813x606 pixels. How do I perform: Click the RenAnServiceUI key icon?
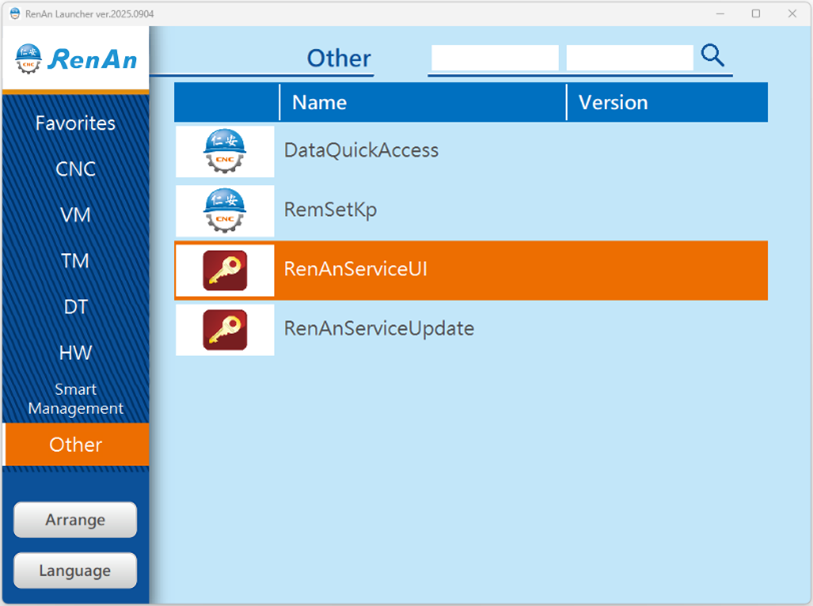coord(225,270)
